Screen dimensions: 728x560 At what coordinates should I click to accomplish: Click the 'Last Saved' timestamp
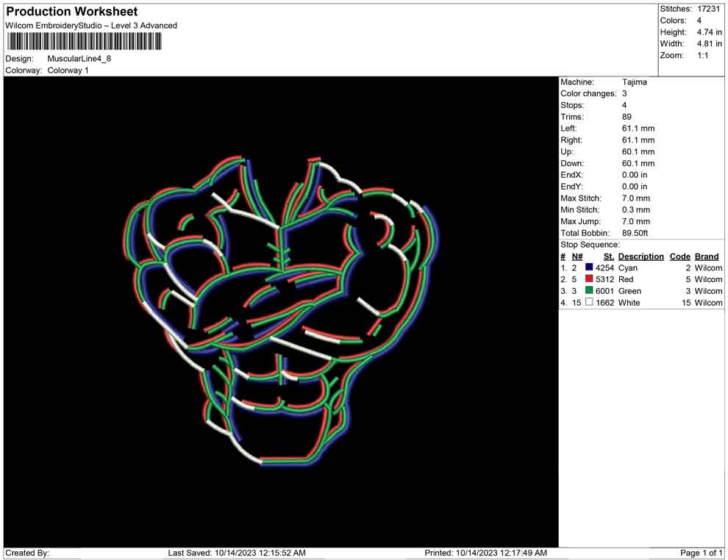click(x=237, y=553)
